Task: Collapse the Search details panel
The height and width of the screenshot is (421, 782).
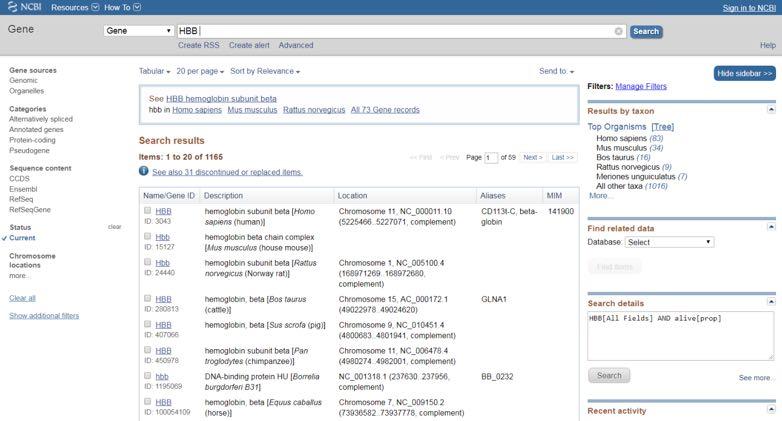Action: pyautogui.click(x=771, y=301)
